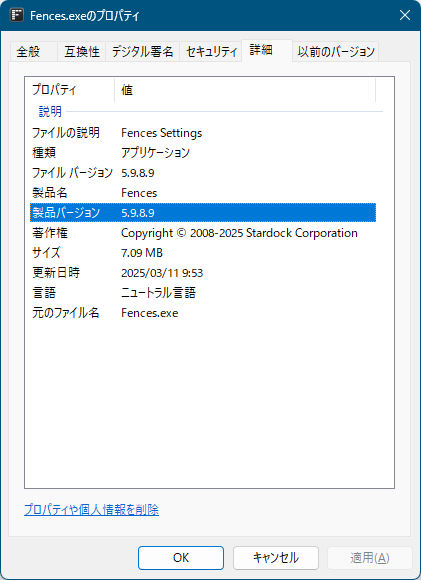Image resolution: width=421 pixels, height=580 pixels.
Task: Click the ニュートラル言語 value
Action: point(158,293)
